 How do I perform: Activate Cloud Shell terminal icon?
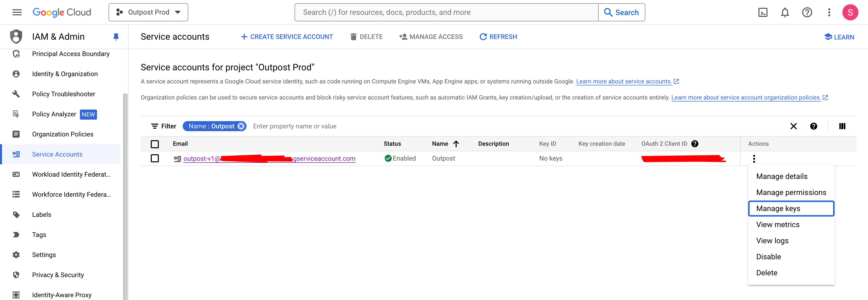[x=762, y=13]
